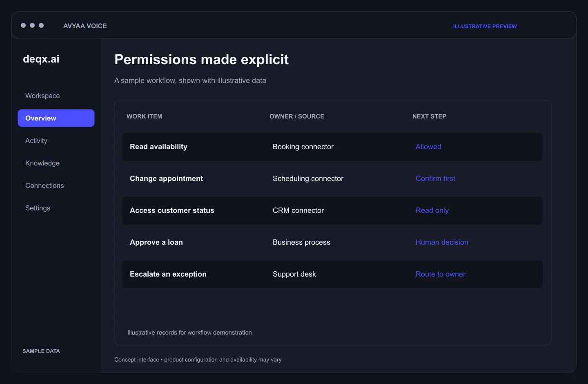Click the Scheduling connector cell
This screenshot has width=588, height=384.
coord(308,179)
